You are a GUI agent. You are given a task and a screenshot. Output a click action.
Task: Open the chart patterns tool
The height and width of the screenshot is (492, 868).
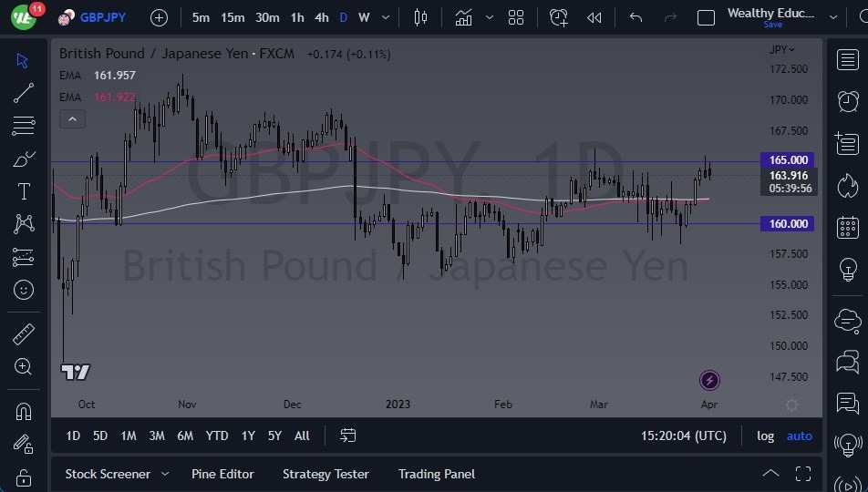pyautogui.click(x=24, y=224)
